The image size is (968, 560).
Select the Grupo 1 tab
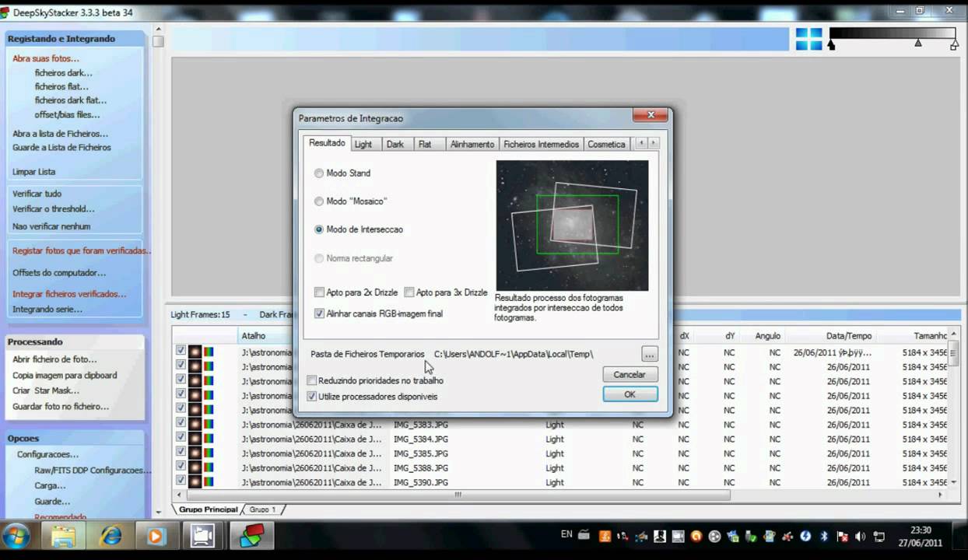tap(263, 509)
